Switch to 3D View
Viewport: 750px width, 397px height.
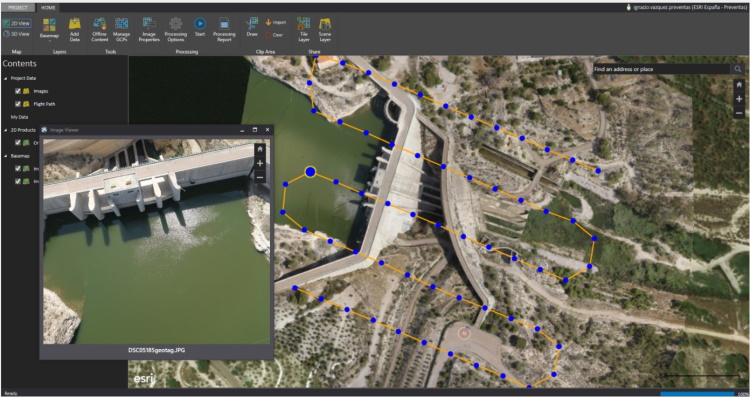point(17,34)
